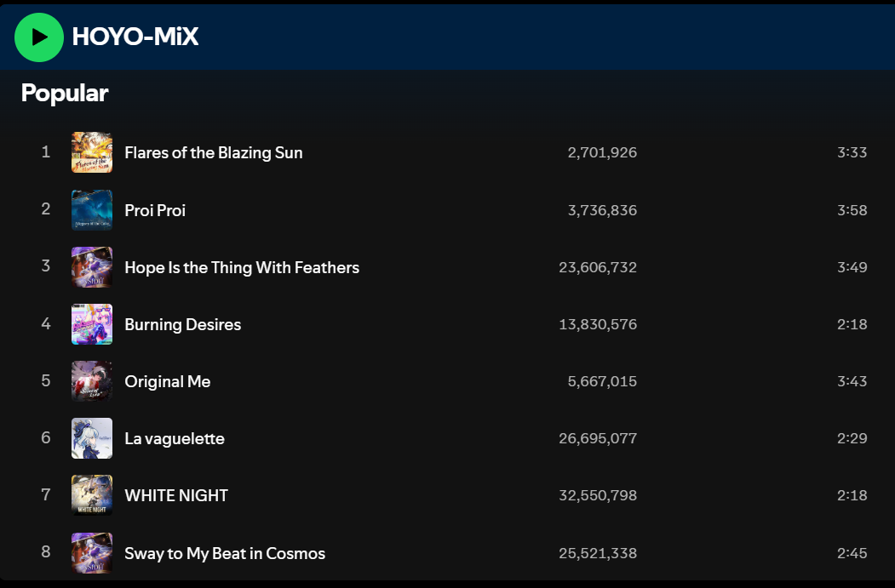Click the La vaguelette album art
Image resolution: width=895 pixels, height=588 pixels.
[x=92, y=438]
